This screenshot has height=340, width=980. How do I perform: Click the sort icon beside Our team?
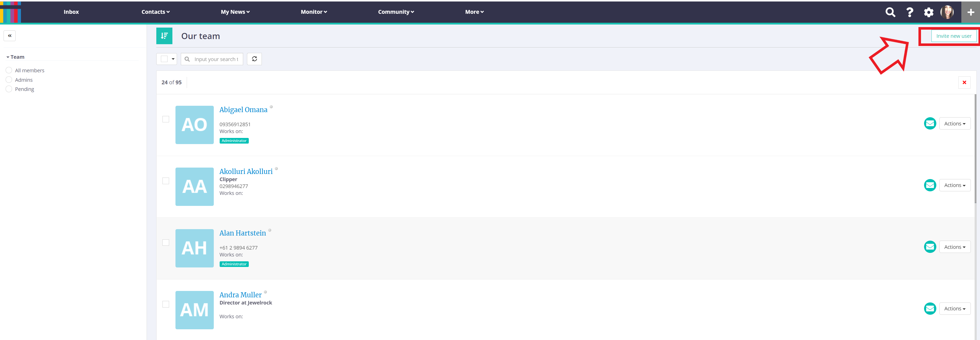pyautogui.click(x=164, y=36)
